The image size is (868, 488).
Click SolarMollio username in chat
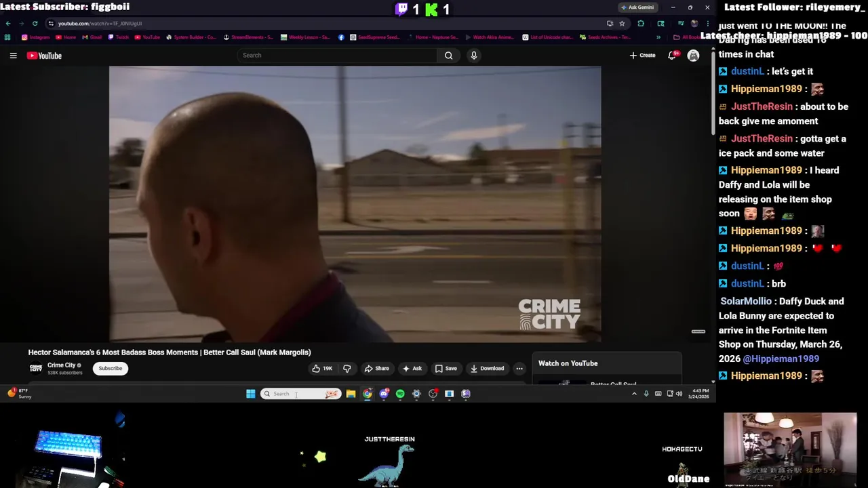click(746, 302)
